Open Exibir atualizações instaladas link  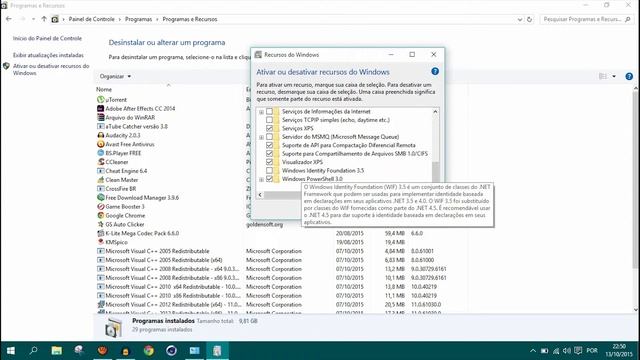pos(48,55)
